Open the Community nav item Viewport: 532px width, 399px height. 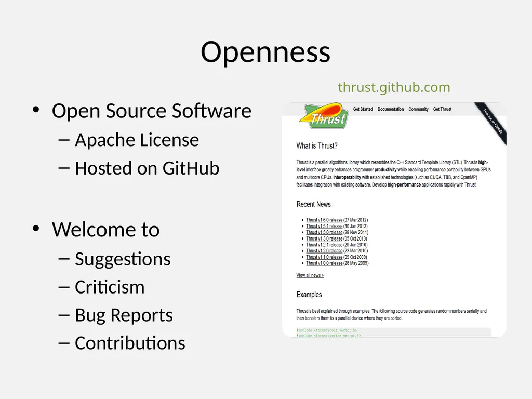coord(418,109)
